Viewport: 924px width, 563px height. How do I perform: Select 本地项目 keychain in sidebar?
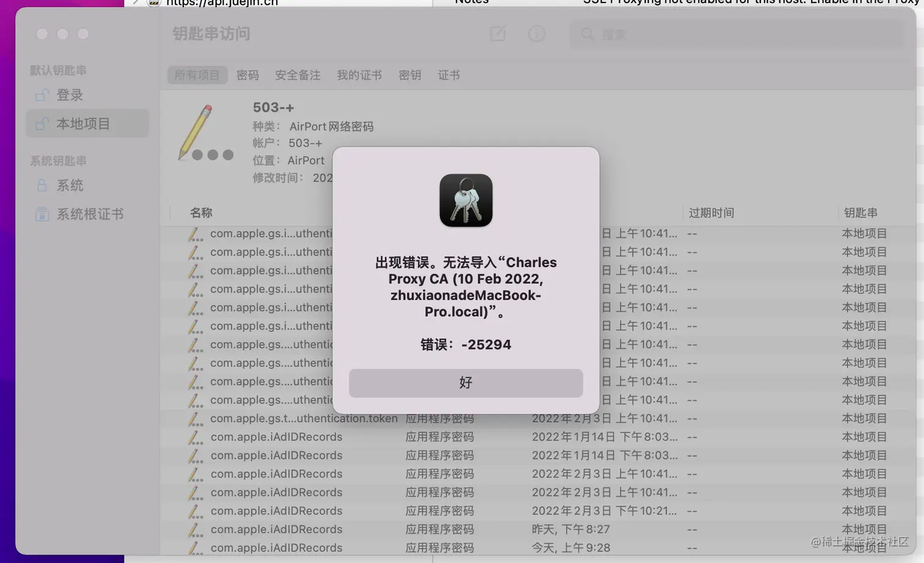87,123
